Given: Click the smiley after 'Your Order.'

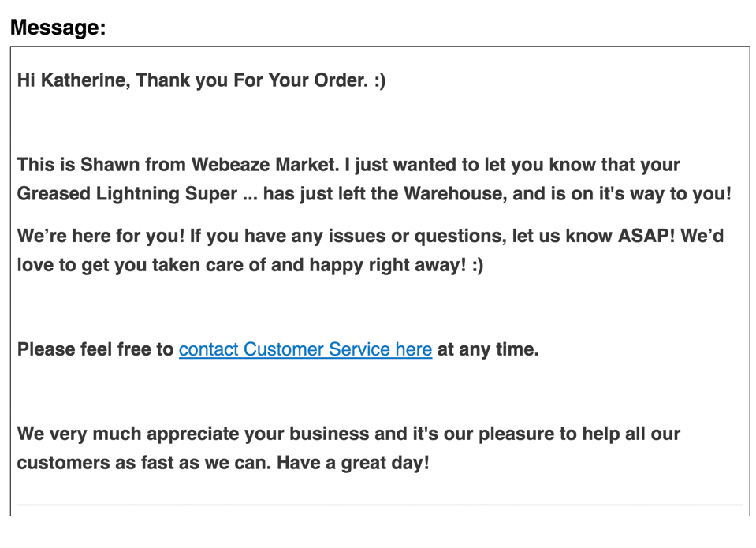Looking at the screenshot, I should pos(380,80).
